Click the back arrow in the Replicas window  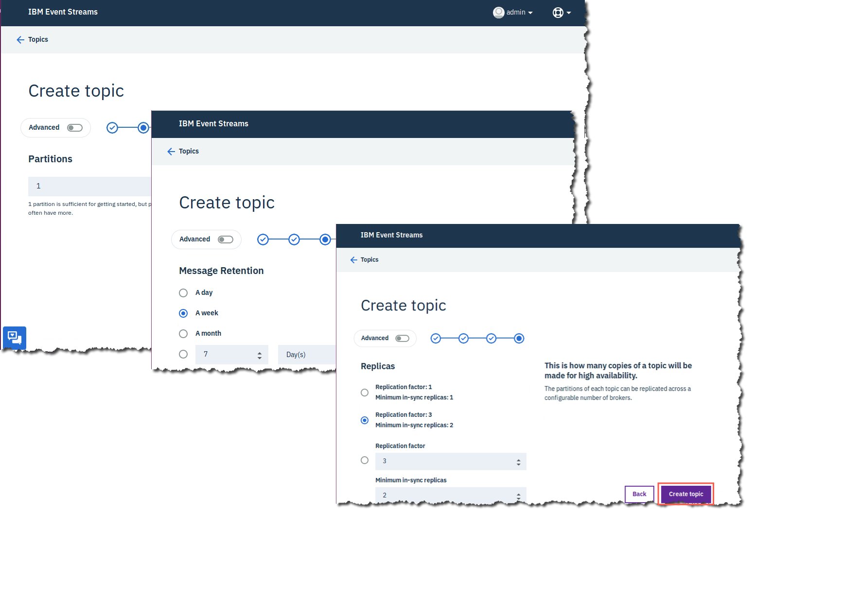click(x=354, y=260)
